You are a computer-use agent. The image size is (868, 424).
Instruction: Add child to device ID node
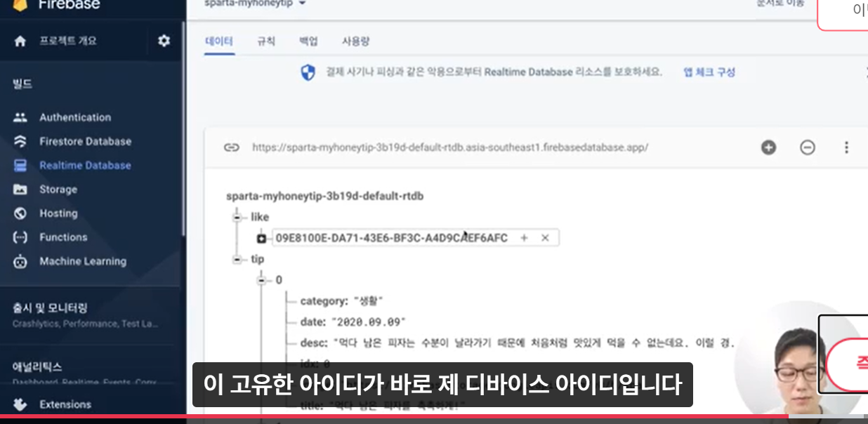tap(524, 238)
